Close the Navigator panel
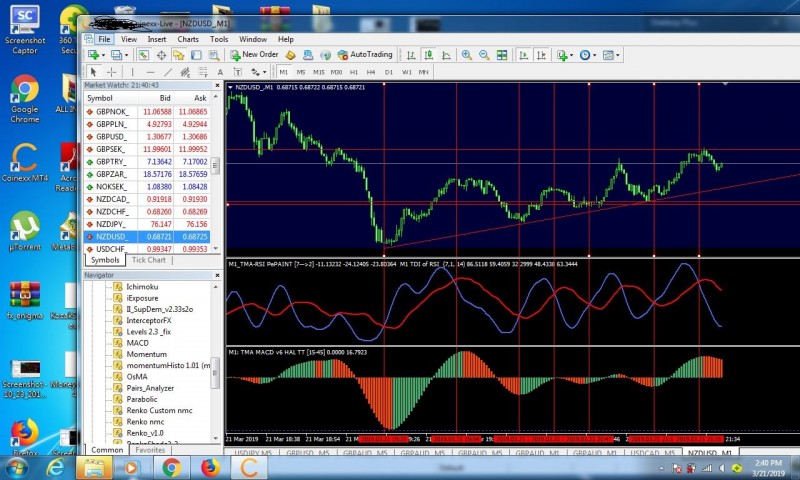Image resolution: width=800 pixels, height=480 pixels. click(x=217, y=275)
